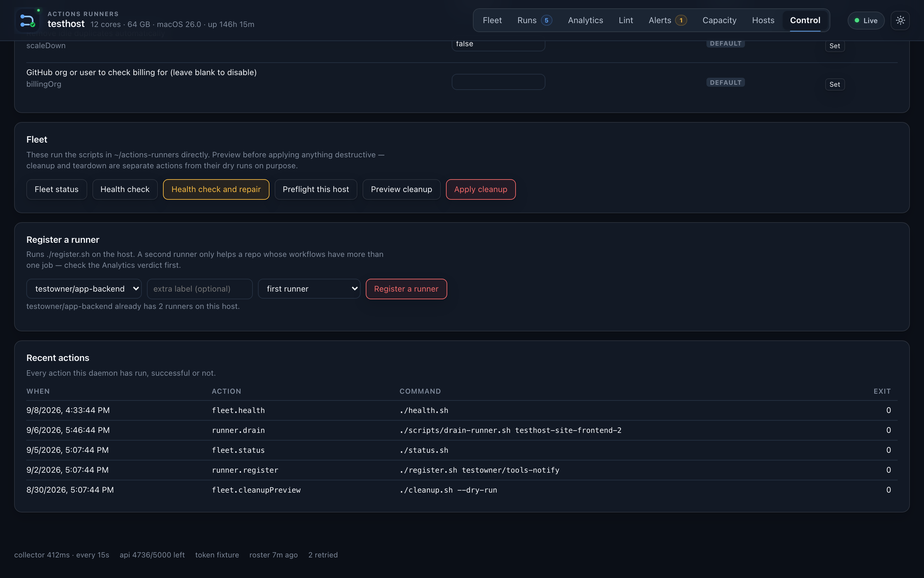The width and height of the screenshot is (924, 578).
Task: Click the Alerts count badge 1
Action: click(x=681, y=20)
